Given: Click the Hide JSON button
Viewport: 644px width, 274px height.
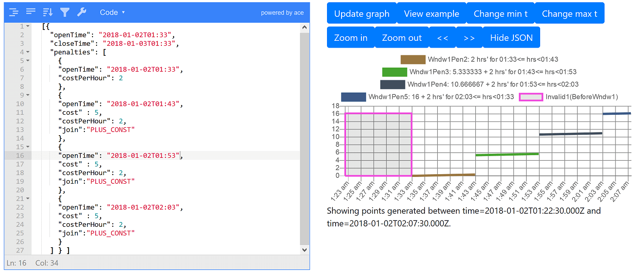Looking at the screenshot, I should pyautogui.click(x=511, y=38).
